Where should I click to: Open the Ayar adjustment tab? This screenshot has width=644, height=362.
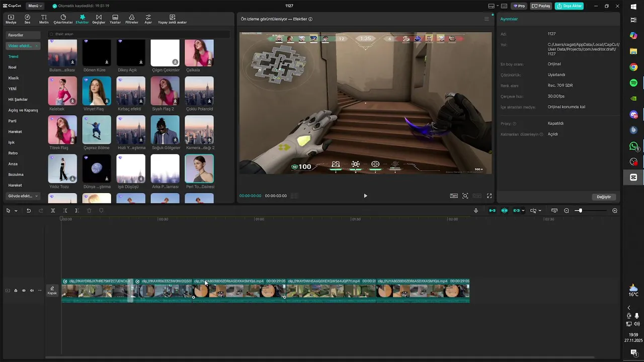(148, 19)
